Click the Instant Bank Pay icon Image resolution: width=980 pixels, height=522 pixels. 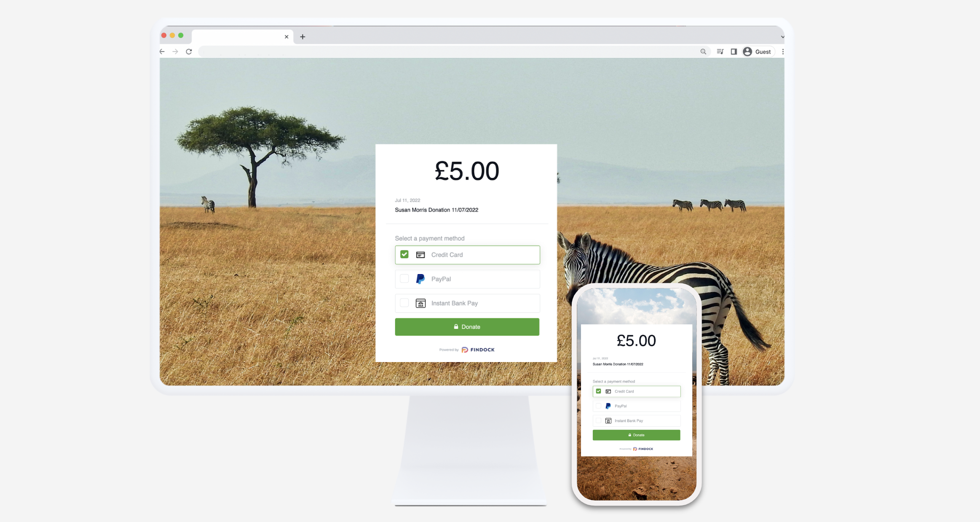420,303
